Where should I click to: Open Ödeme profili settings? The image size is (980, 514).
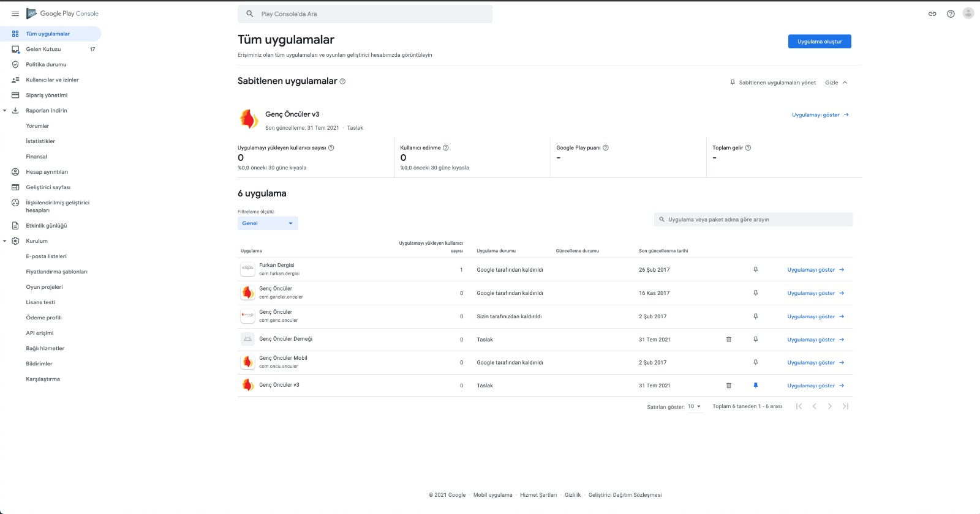[x=43, y=318]
